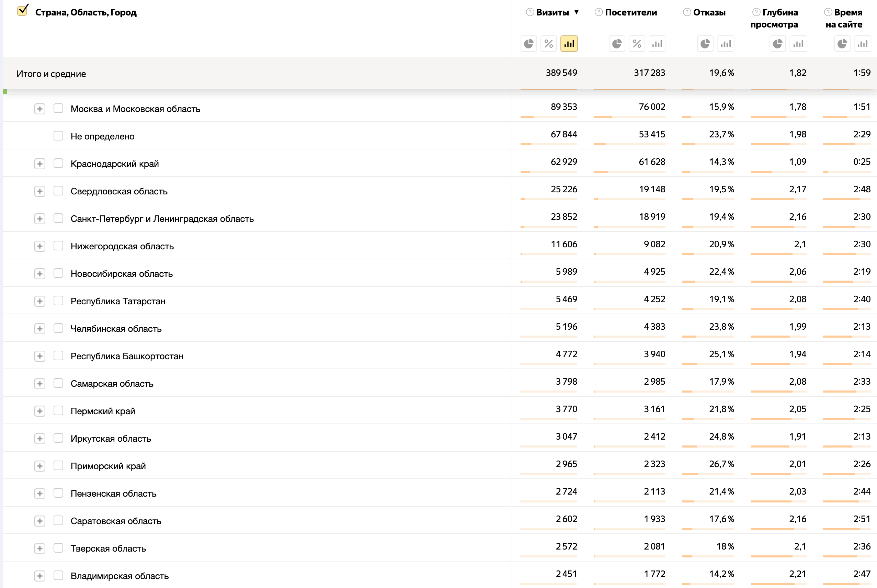Select the Не определено row checkbox

tap(58, 136)
